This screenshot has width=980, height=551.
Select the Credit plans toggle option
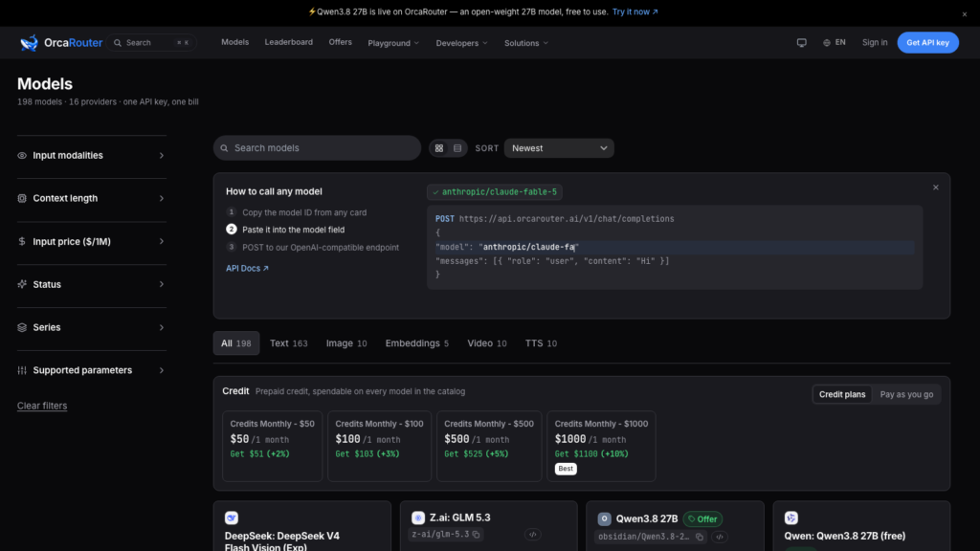(x=842, y=394)
